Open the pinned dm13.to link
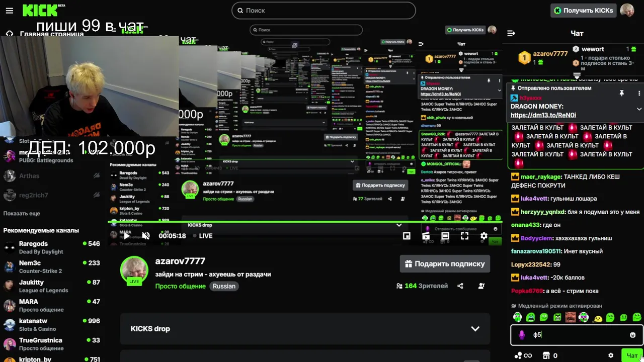 (x=543, y=115)
